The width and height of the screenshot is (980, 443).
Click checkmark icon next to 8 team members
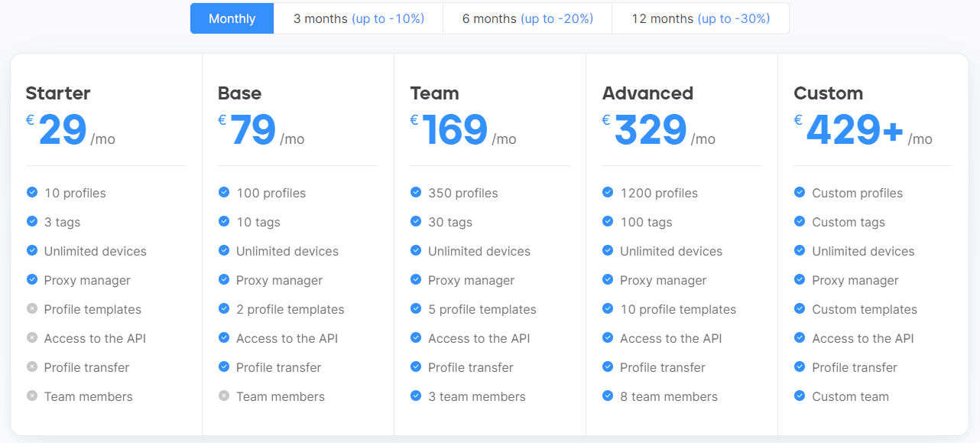pos(608,396)
